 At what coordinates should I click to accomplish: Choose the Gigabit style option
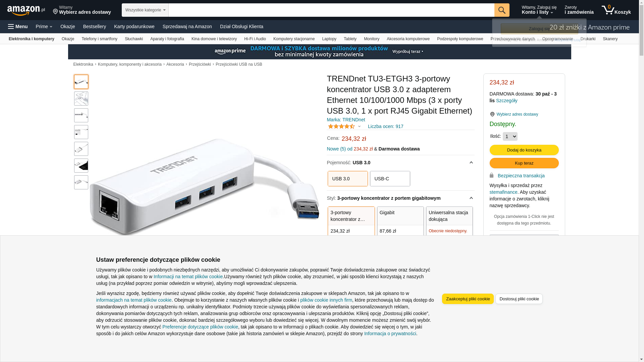pyautogui.click(x=400, y=221)
